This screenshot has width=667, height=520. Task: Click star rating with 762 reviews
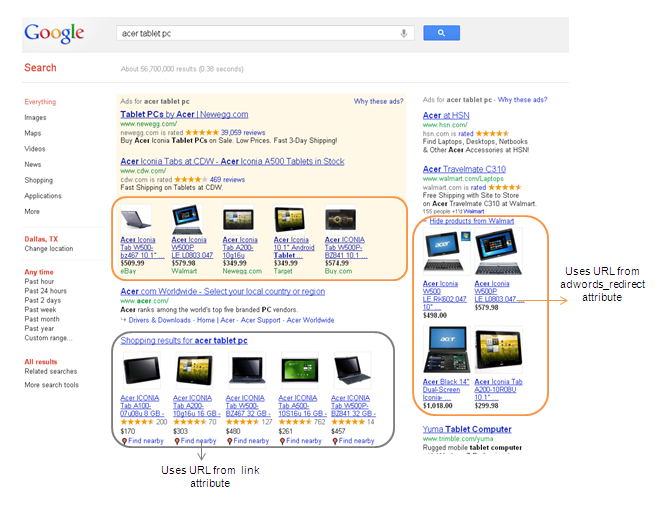click(295, 422)
